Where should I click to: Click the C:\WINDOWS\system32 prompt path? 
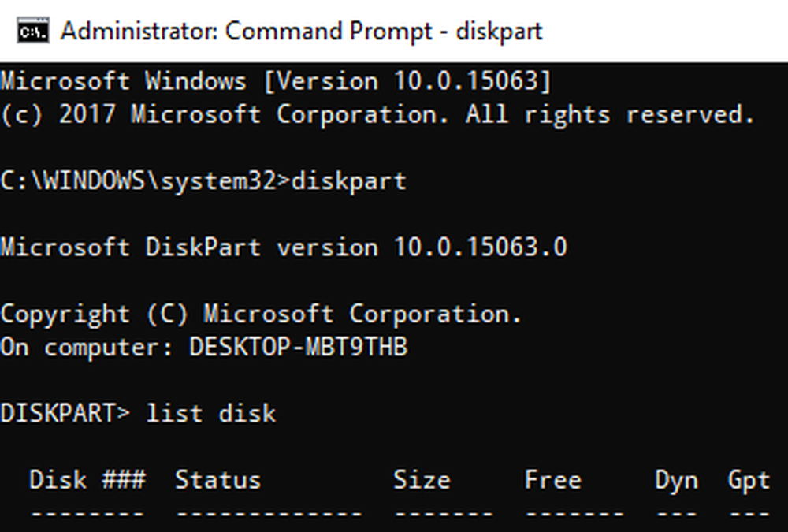tap(138, 181)
